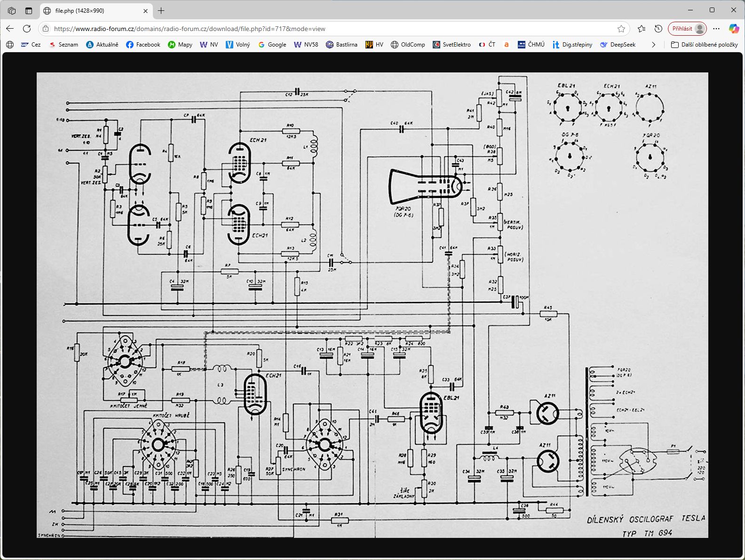The height and width of the screenshot is (560, 745).
Task: Open a new tab with plus button
Action: point(161,10)
